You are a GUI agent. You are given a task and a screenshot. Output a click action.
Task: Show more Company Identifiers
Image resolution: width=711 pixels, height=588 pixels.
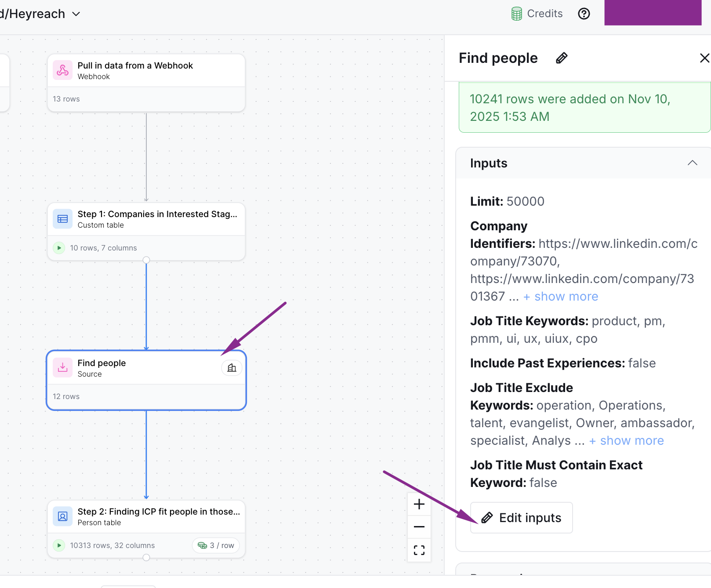(560, 296)
